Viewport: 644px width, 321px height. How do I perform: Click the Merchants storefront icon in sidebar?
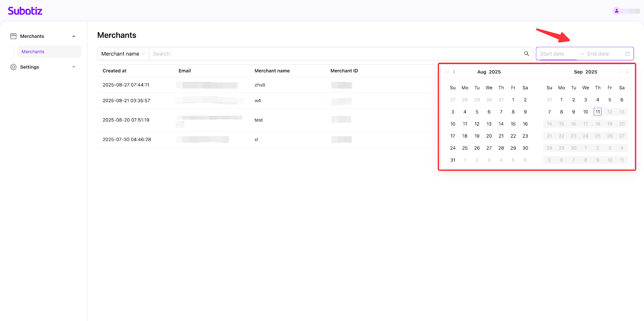13,36
